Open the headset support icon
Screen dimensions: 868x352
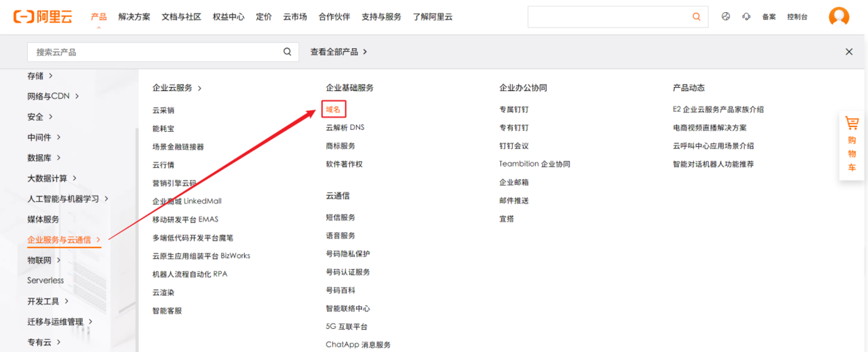(x=747, y=16)
